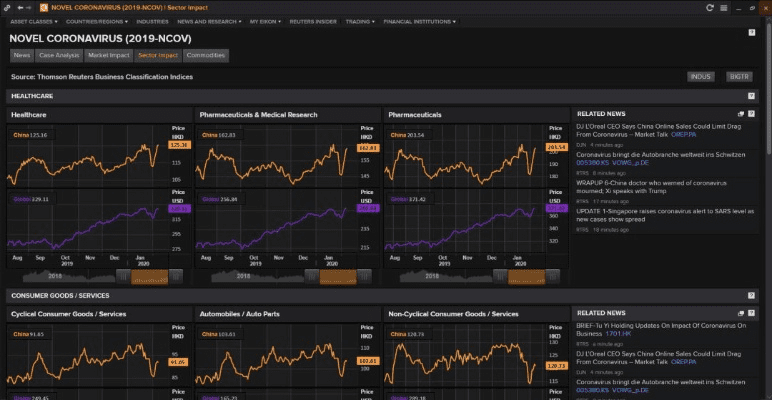Click help icon on Consumer Goods section
772x400 pixels.
click(x=751, y=296)
